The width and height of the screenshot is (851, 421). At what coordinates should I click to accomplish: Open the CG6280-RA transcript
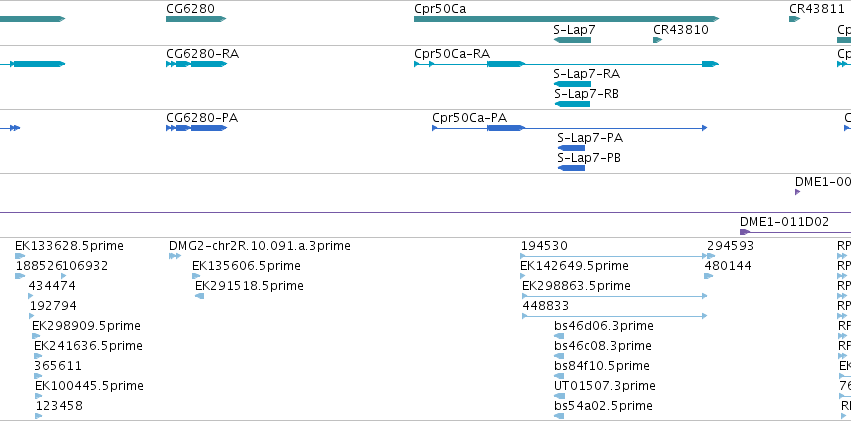(196, 64)
